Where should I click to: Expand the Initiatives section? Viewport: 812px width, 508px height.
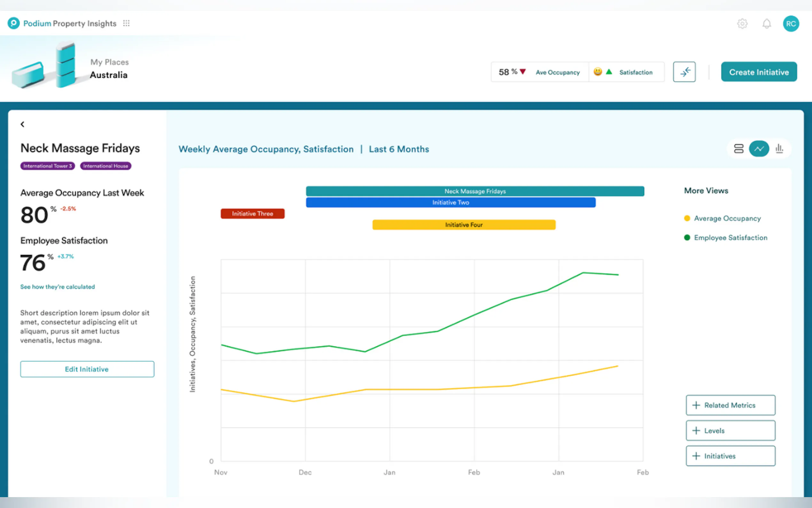click(730, 456)
